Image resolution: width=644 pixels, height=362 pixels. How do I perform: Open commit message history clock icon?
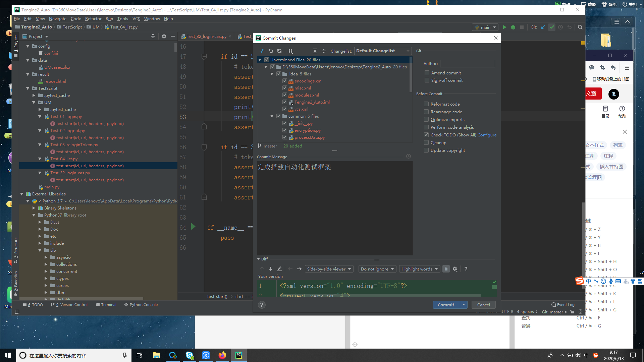pos(409,157)
